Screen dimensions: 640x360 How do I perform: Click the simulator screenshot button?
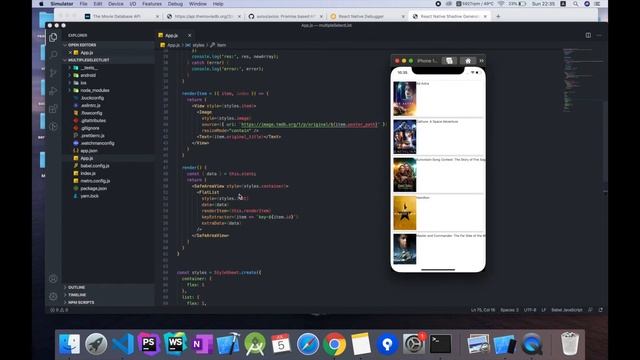coord(449,61)
